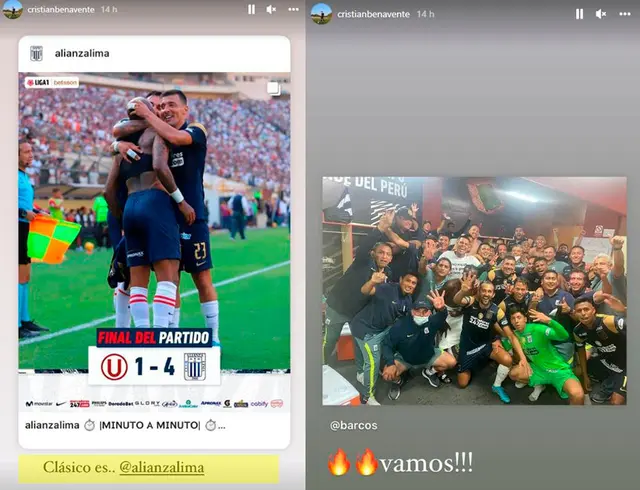Open the alianzalima club crest icon

(36, 53)
